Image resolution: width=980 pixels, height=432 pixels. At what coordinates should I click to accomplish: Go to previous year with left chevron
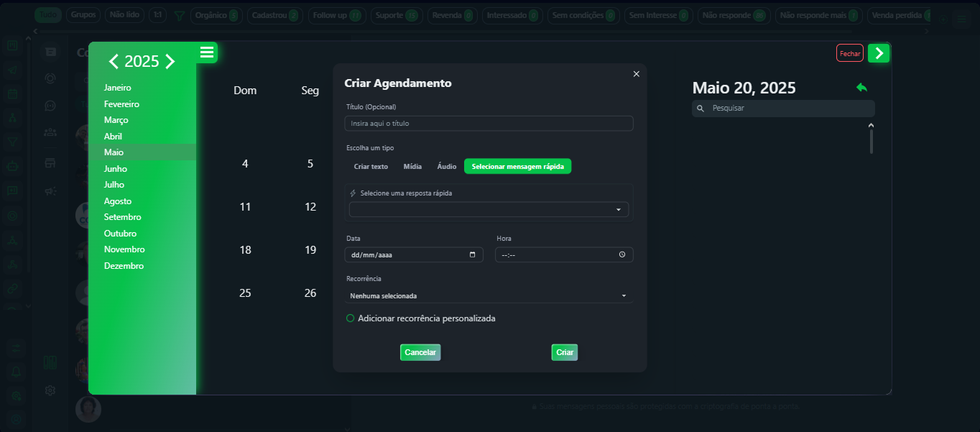pos(114,62)
